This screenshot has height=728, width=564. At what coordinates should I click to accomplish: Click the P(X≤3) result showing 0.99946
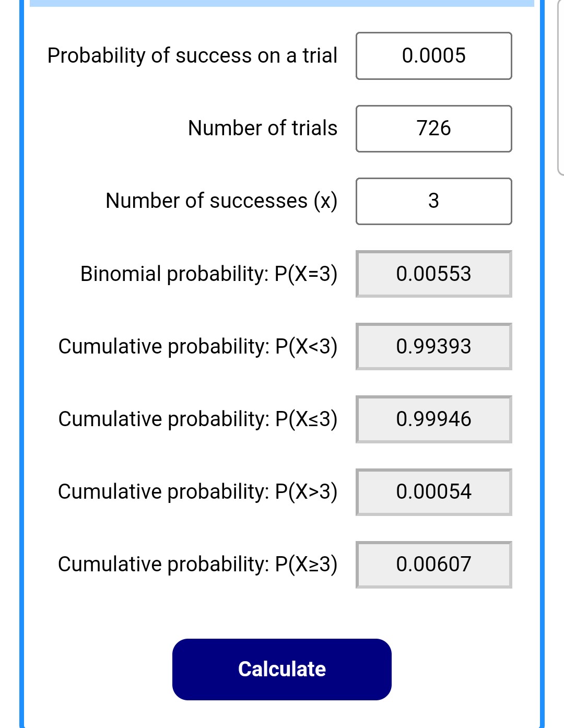point(433,419)
